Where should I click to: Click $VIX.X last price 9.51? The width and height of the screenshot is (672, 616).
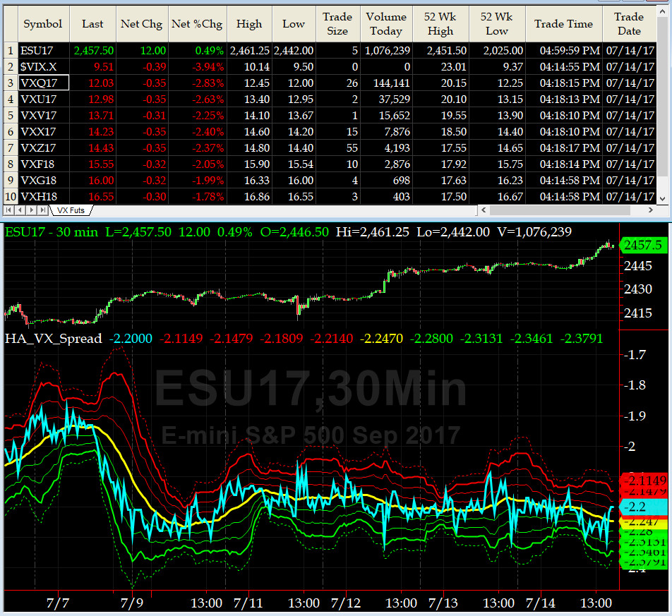coord(93,67)
